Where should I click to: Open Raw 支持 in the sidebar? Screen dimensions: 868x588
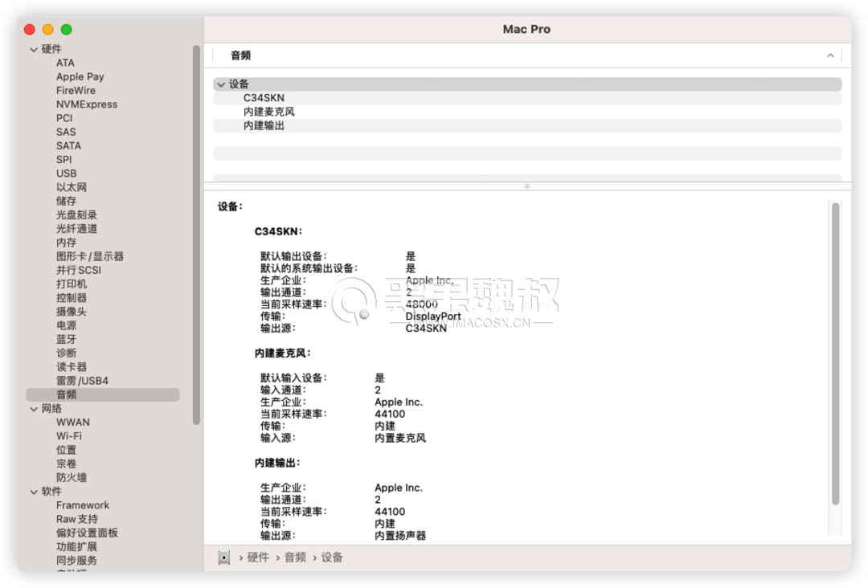coord(77,520)
